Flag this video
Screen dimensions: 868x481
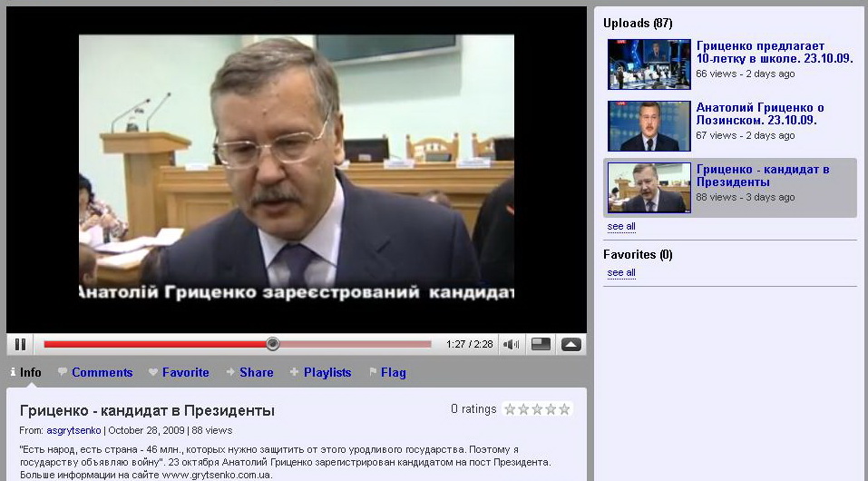(387, 372)
